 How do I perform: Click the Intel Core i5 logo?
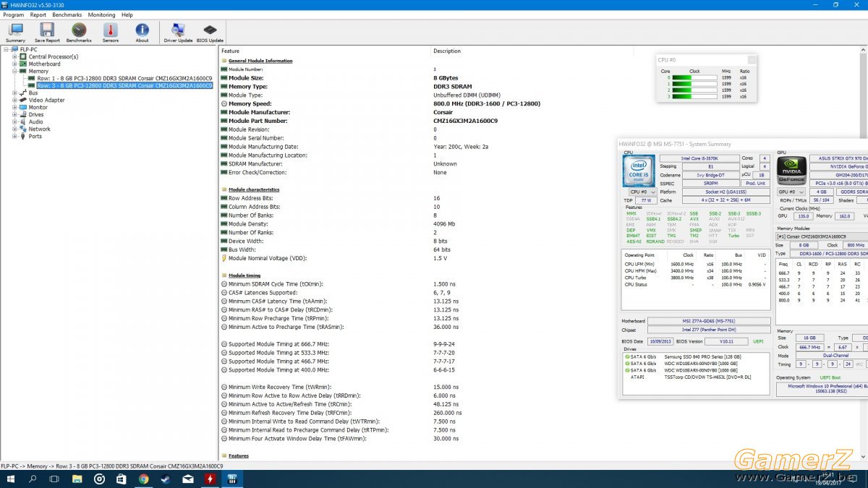[x=639, y=171]
